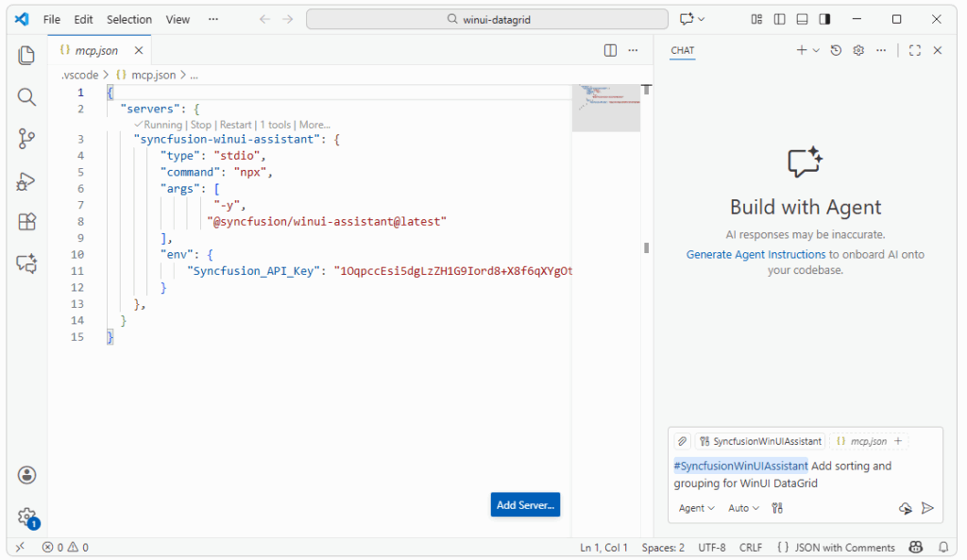
Task: Expand the Auto model picker dropdown
Action: point(743,508)
